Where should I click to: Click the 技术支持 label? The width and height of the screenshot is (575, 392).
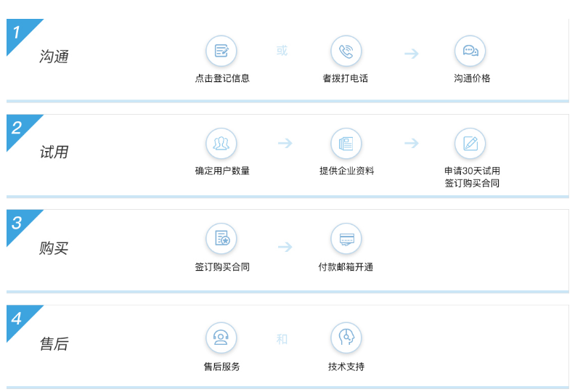click(x=346, y=367)
